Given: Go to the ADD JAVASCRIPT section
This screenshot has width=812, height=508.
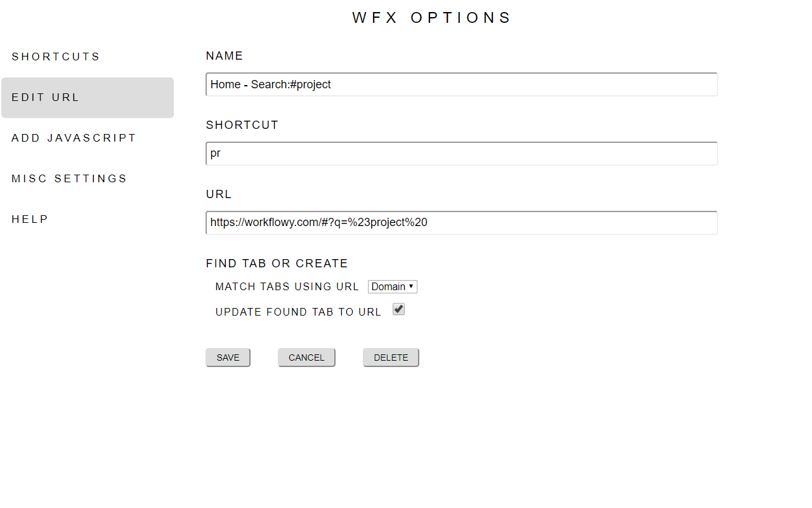Looking at the screenshot, I should (74, 138).
